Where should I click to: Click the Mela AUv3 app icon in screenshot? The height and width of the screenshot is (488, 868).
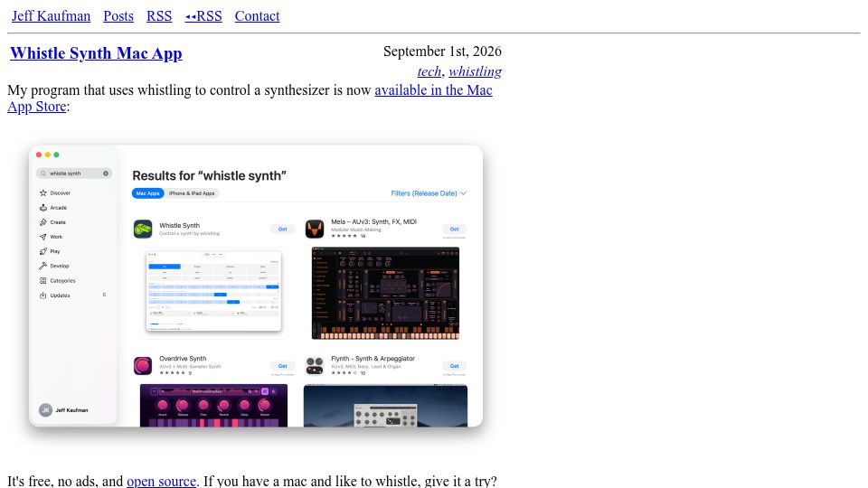[x=315, y=229]
